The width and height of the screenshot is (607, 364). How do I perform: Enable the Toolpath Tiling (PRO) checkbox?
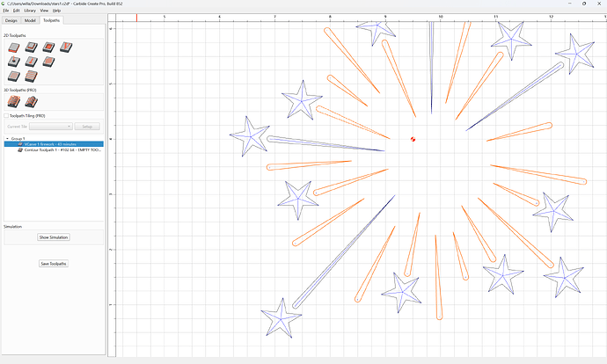click(6, 116)
